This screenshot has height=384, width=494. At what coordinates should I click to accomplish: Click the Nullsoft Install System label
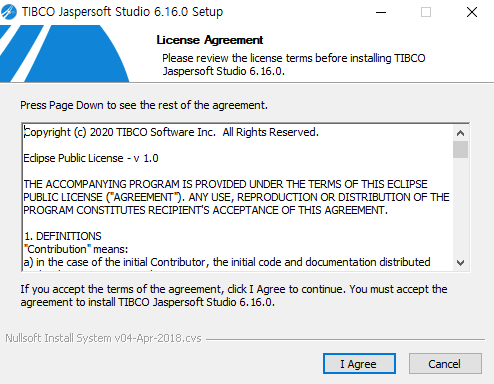click(103, 338)
